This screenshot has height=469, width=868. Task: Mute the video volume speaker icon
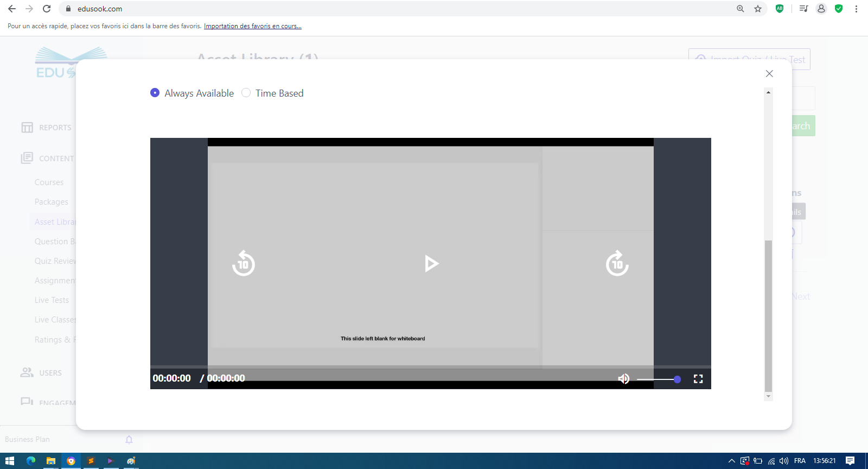click(x=623, y=379)
